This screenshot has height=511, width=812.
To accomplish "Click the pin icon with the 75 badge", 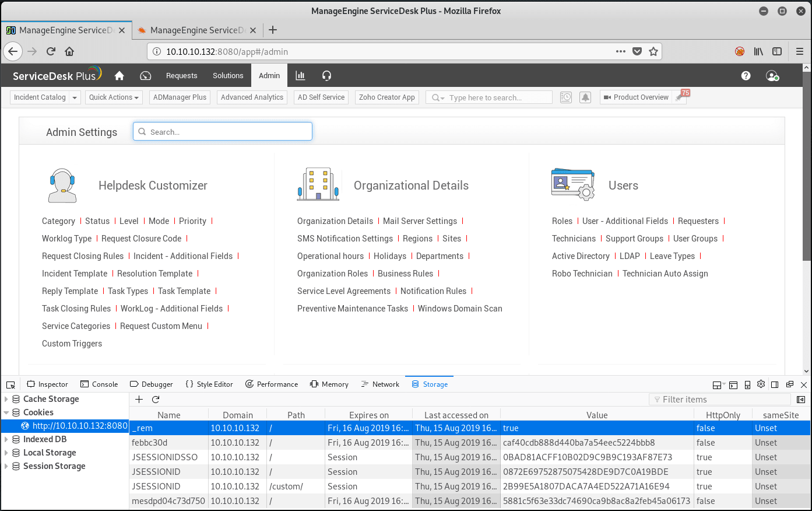I will pos(680,97).
